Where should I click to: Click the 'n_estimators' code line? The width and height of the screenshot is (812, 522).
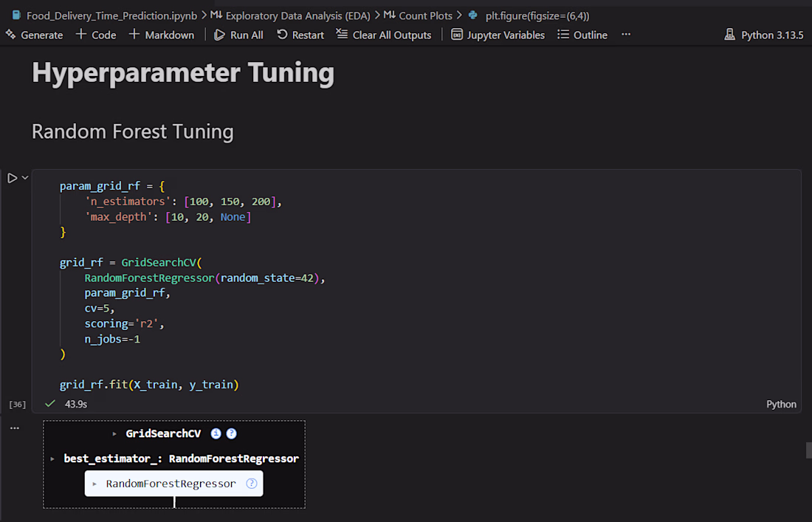pyautogui.click(x=183, y=202)
